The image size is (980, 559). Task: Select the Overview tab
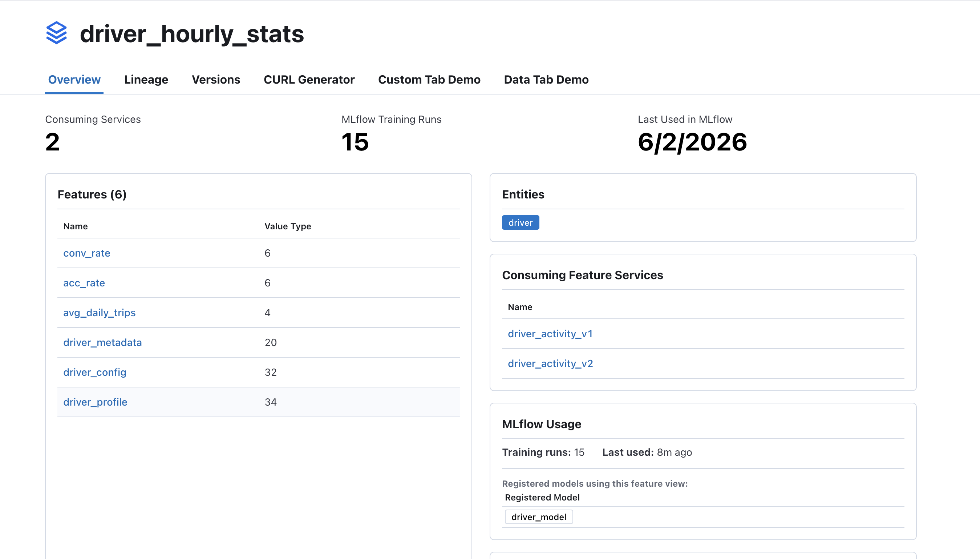click(74, 80)
